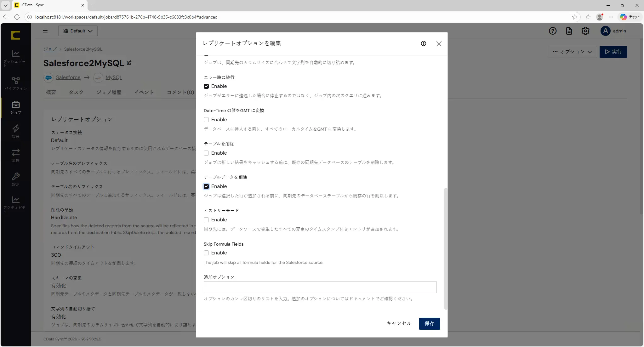Viewport: 644px width, 347px height.
Task: Open the Copilot chat (チャット) button
Action: pos(630,17)
